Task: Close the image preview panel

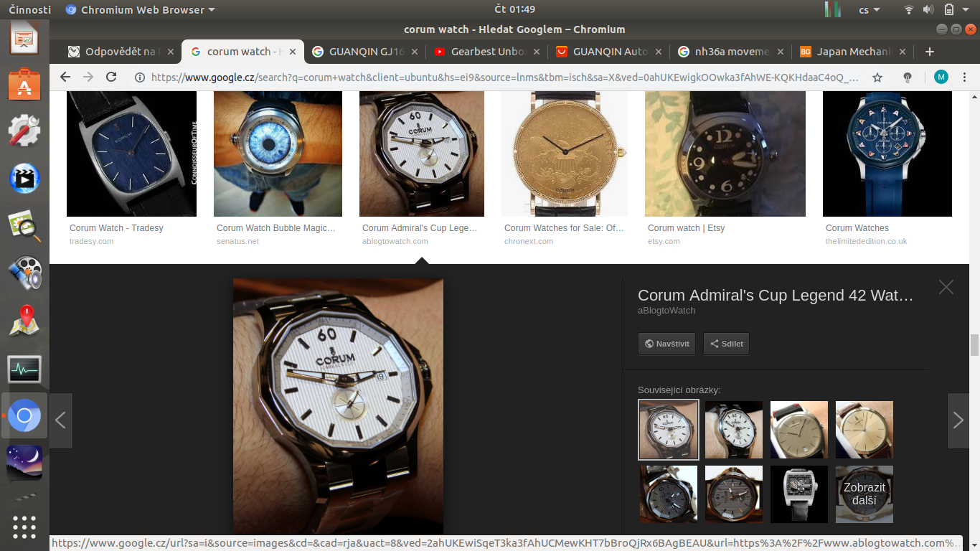Action: [x=946, y=287]
